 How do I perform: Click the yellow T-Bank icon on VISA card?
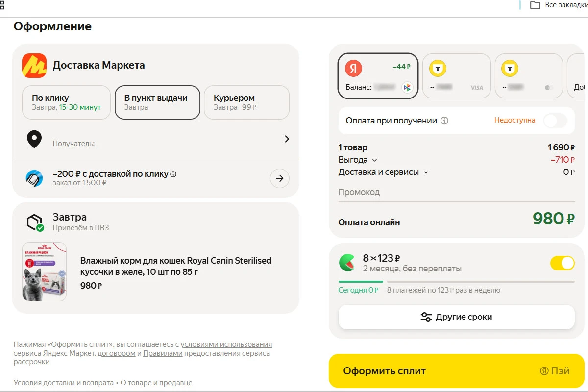[438, 69]
